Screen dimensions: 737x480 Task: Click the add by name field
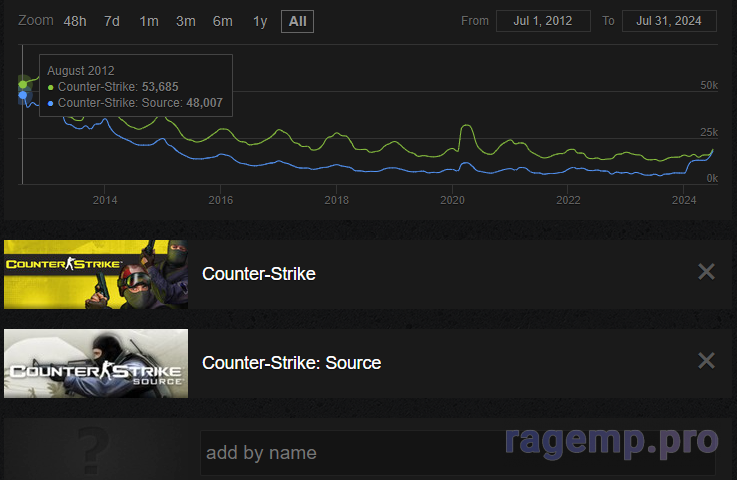(458, 453)
